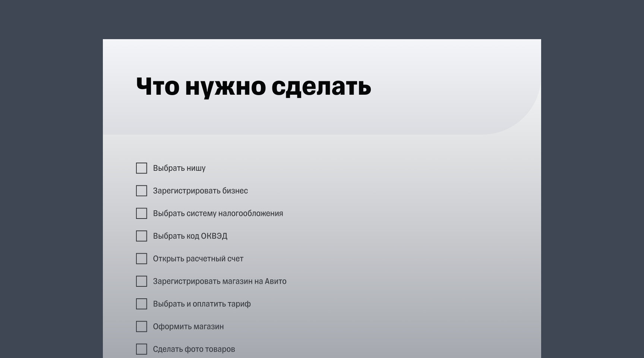Click the text "Выбрать код ОКВЭД"
This screenshot has width=644, height=358.
coord(191,236)
